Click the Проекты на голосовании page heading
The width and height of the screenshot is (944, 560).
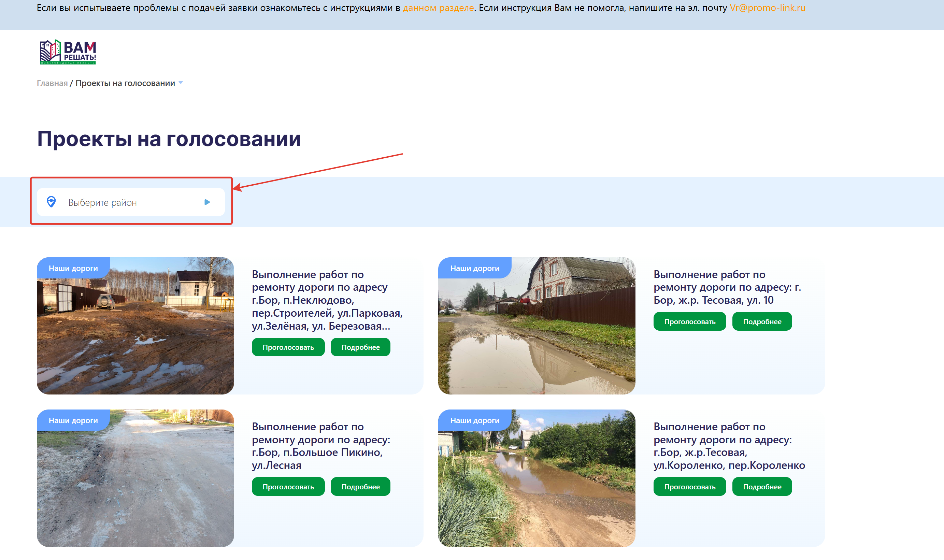click(169, 139)
